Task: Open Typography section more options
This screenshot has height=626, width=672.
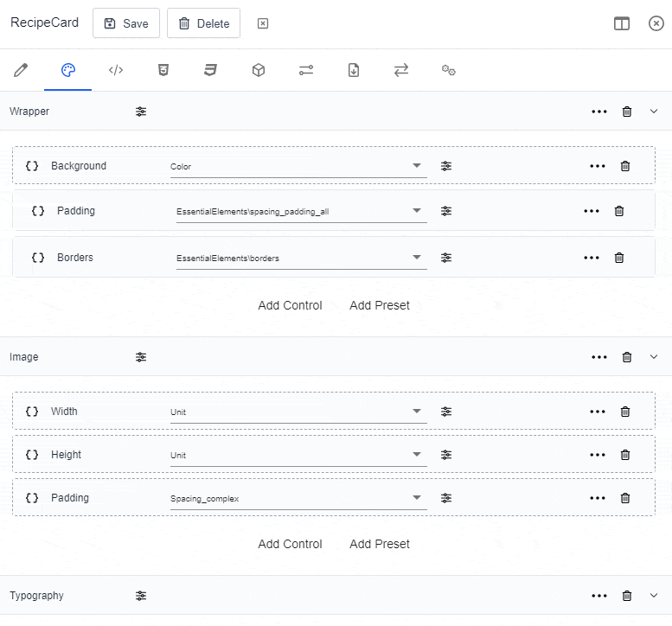Action: (x=599, y=596)
